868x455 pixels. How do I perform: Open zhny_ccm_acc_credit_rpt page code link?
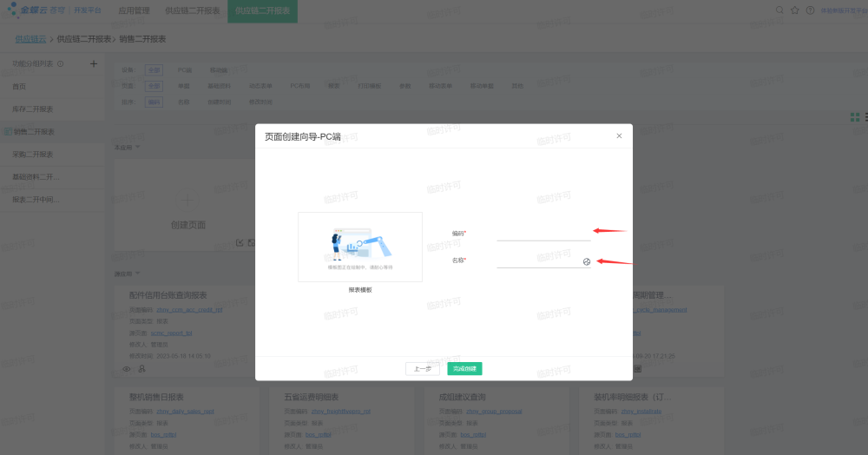click(x=189, y=310)
